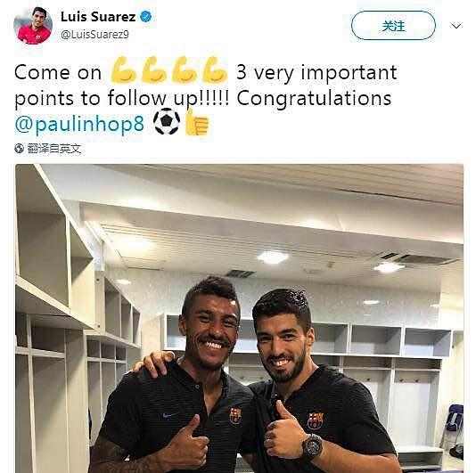The width and height of the screenshot is (476, 473).
Task: Click the tweet text 'Congratulations'
Action: (314, 99)
